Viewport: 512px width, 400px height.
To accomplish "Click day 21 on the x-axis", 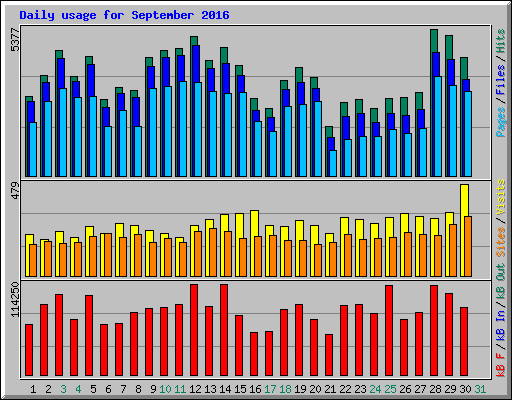I will click(x=330, y=389).
